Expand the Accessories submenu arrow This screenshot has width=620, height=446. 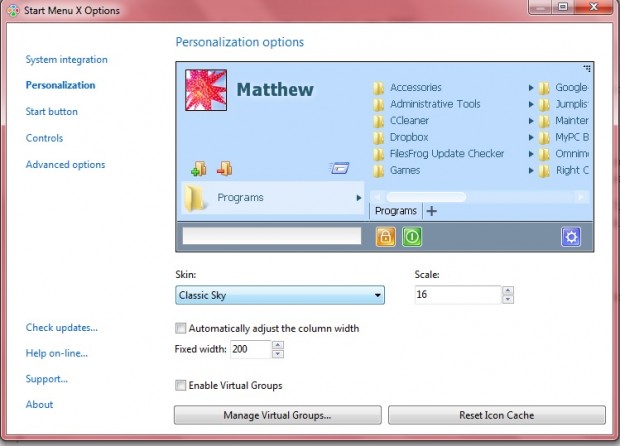coord(531,88)
